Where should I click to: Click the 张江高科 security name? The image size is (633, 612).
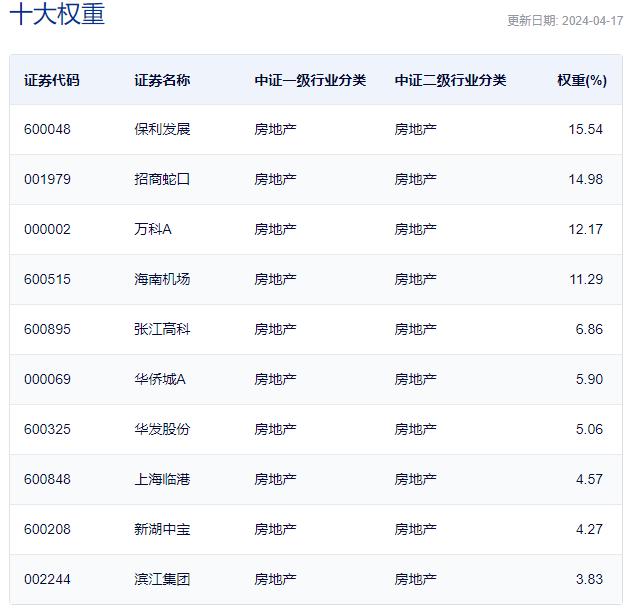click(x=162, y=329)
